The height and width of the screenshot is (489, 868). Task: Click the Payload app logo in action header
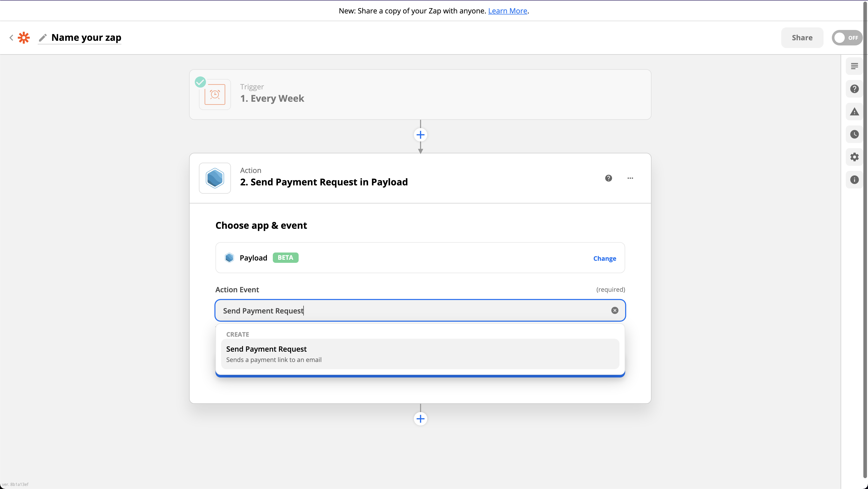click(215, 178)
